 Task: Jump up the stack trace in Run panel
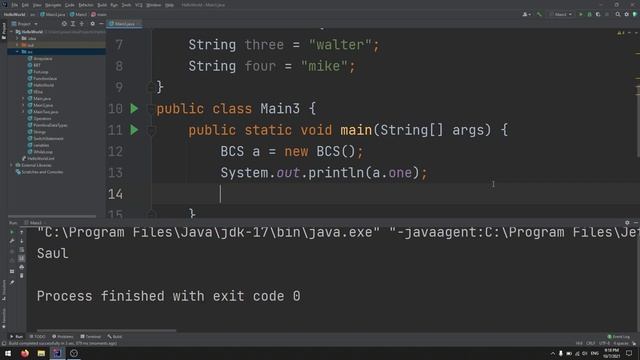(x=22, y=232)
